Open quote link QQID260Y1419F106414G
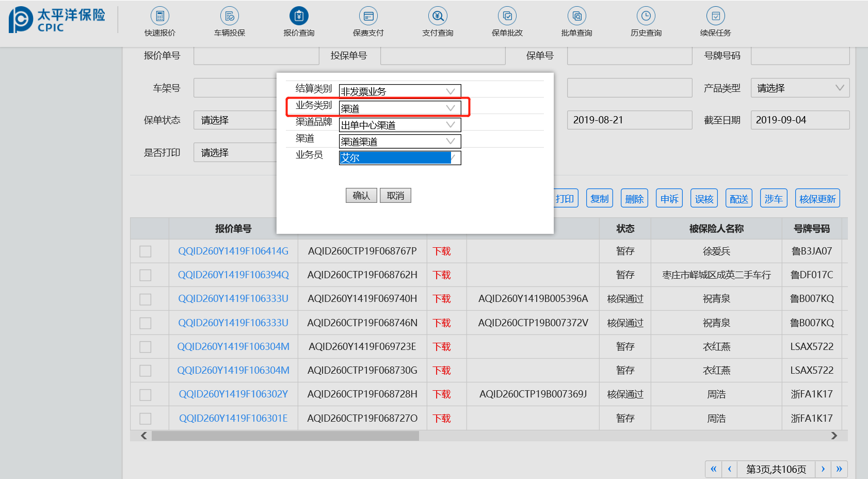 coord(233,251)
